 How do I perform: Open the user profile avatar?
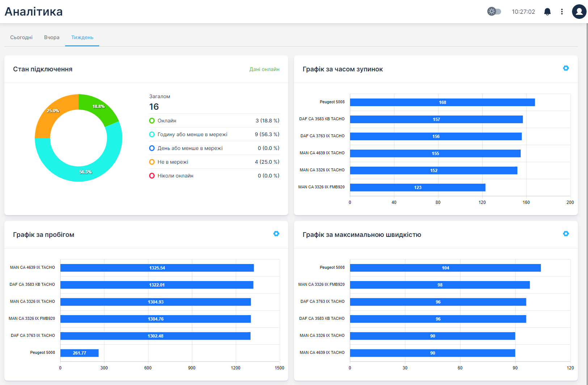579,12
